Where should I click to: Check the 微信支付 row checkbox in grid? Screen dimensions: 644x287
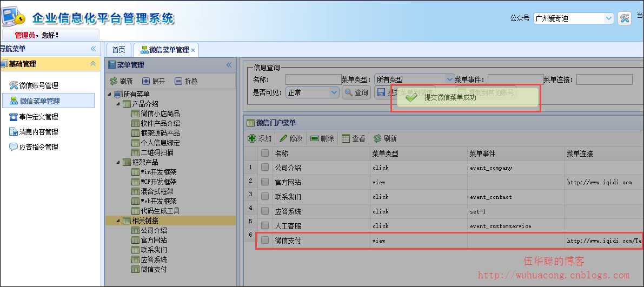point(265,240)
